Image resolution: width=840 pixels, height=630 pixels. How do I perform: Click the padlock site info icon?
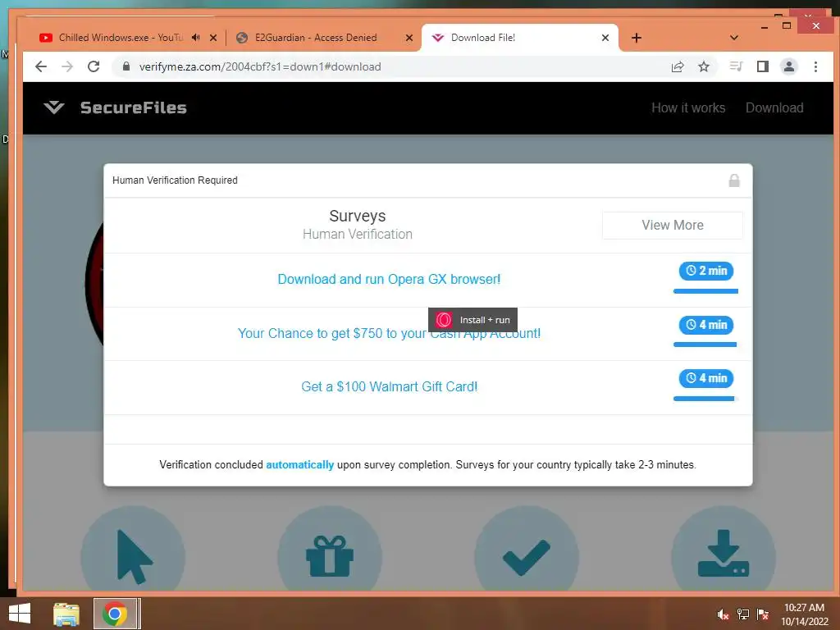126,66
